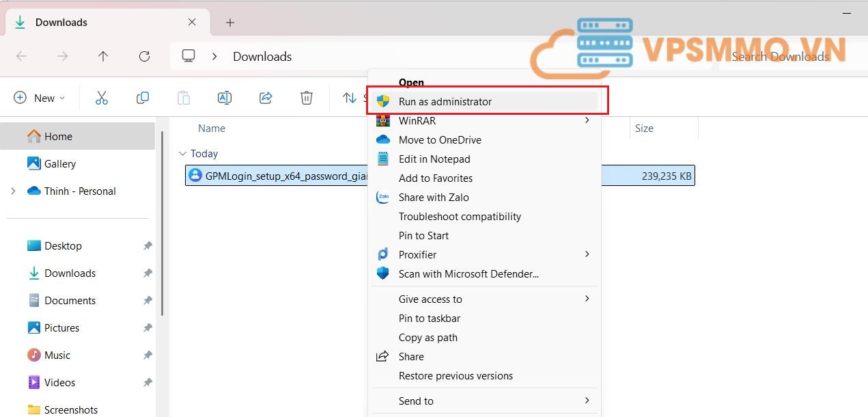Click the Cut scissors icon in toolbar
This screenshot has height=417, width=868.
(x=102, y=98)
